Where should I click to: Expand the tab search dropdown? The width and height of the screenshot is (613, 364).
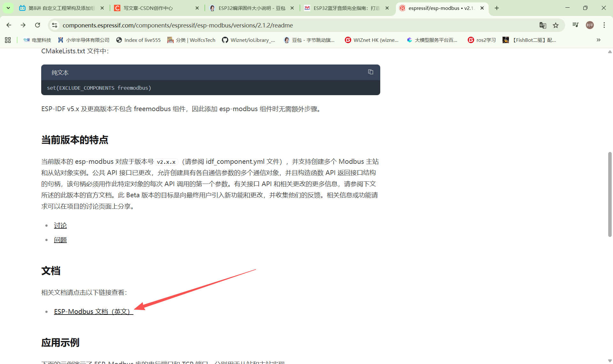[8, 8]
